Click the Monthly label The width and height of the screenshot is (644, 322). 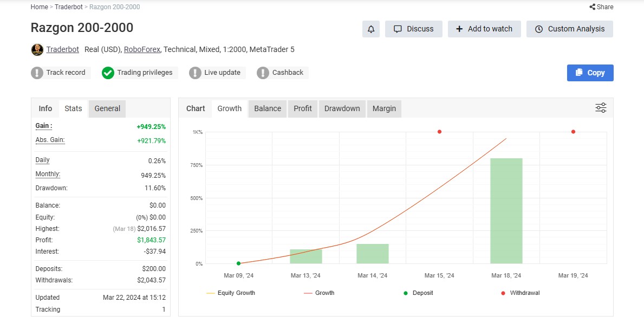click(48, 174)
